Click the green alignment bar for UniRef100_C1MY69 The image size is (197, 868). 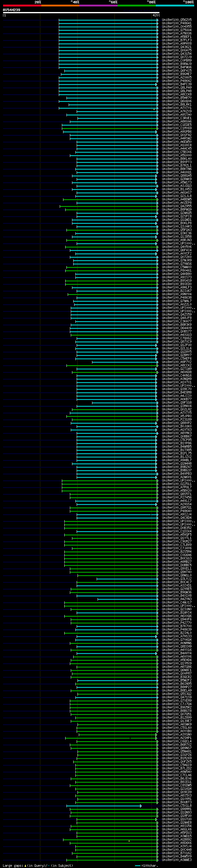[x=110, y=128]
